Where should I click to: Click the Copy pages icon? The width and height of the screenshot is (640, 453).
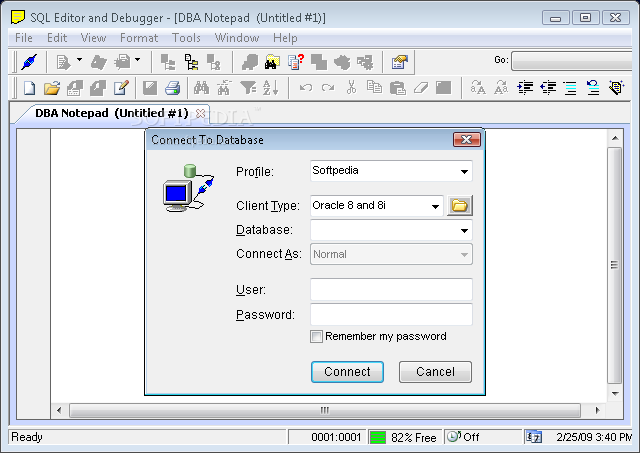point(374,88)
